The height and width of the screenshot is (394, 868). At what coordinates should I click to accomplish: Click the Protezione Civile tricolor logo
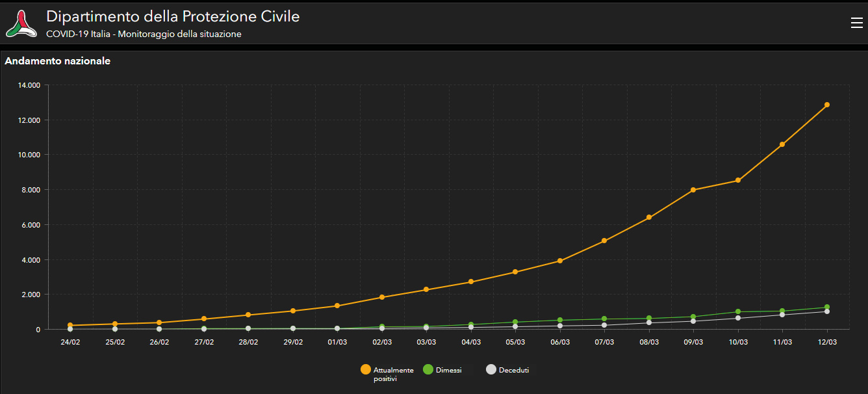point(21,23)
